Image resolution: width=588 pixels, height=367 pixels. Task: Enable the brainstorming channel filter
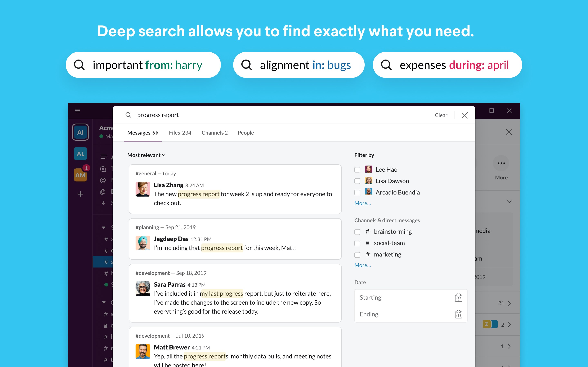click(358, 231)
